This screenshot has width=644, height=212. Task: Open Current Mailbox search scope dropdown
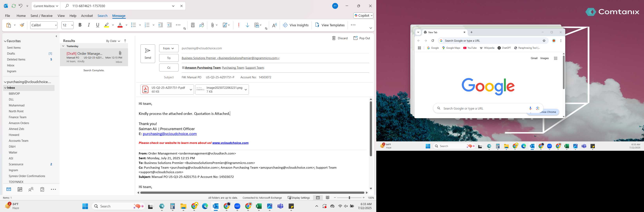tap(46, 6)
